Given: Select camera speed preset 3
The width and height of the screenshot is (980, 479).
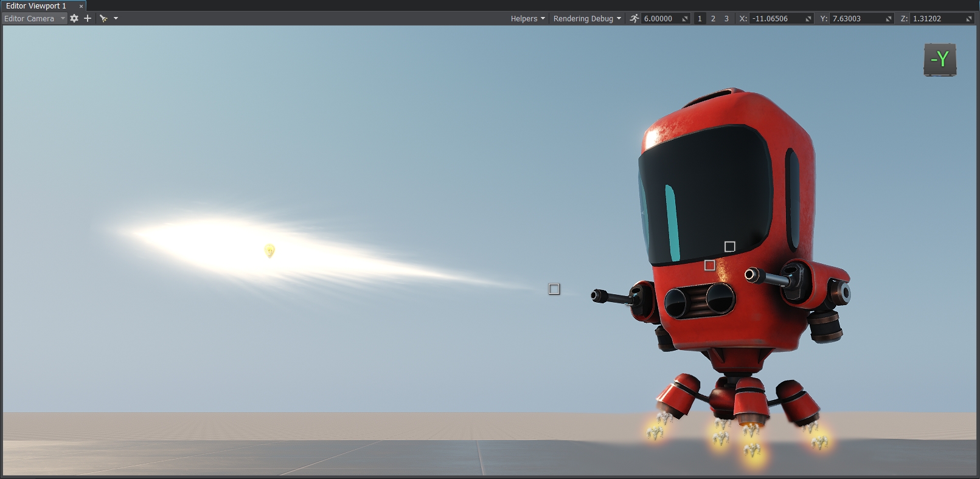Looking at the screenshot, I should click(726, 19).
